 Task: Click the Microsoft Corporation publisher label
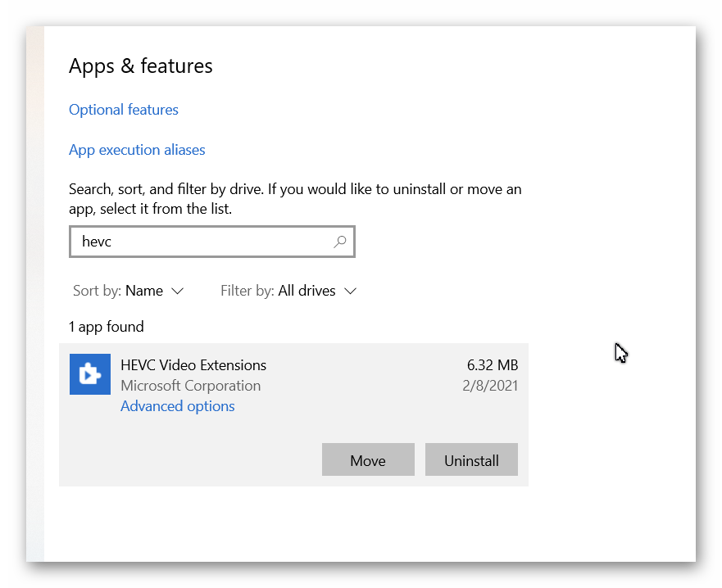[x=191, y=386]
